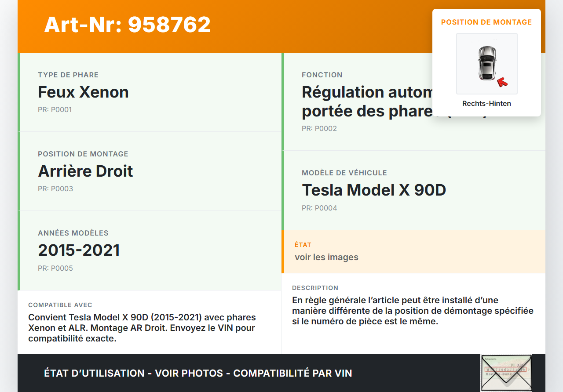This screenshot has width=563, height=392.
Task: Click the 2015-2021 model years value
Action: (79, 250)
